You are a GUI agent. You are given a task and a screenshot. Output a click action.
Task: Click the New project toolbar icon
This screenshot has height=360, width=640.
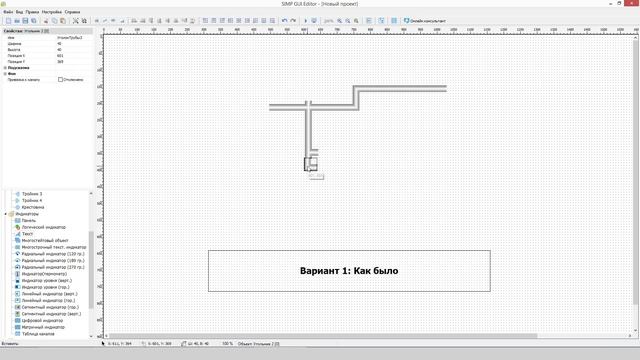(8, 20)
